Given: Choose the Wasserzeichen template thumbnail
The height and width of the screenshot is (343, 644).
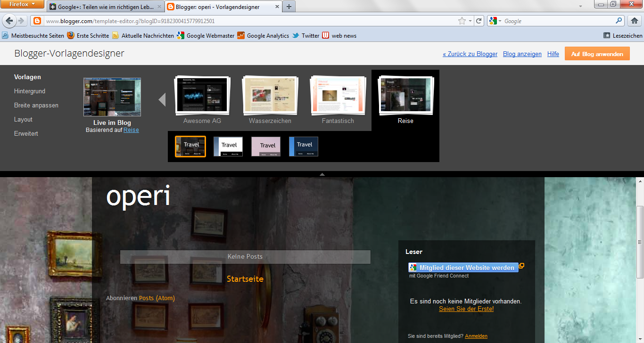Looking at the screenshot, I should [x=270, y=97].
